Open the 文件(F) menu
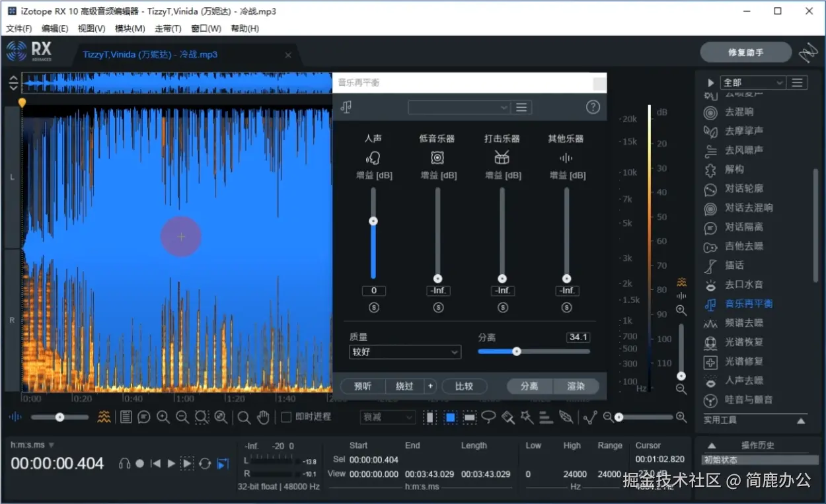The width and height of the screenshot is (826, 504). 19,28
